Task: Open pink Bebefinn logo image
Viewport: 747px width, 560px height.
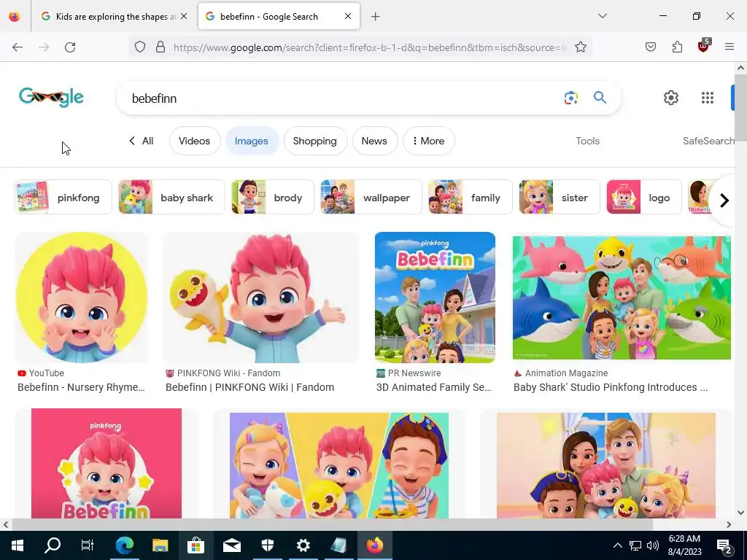Action: point(107,463)
